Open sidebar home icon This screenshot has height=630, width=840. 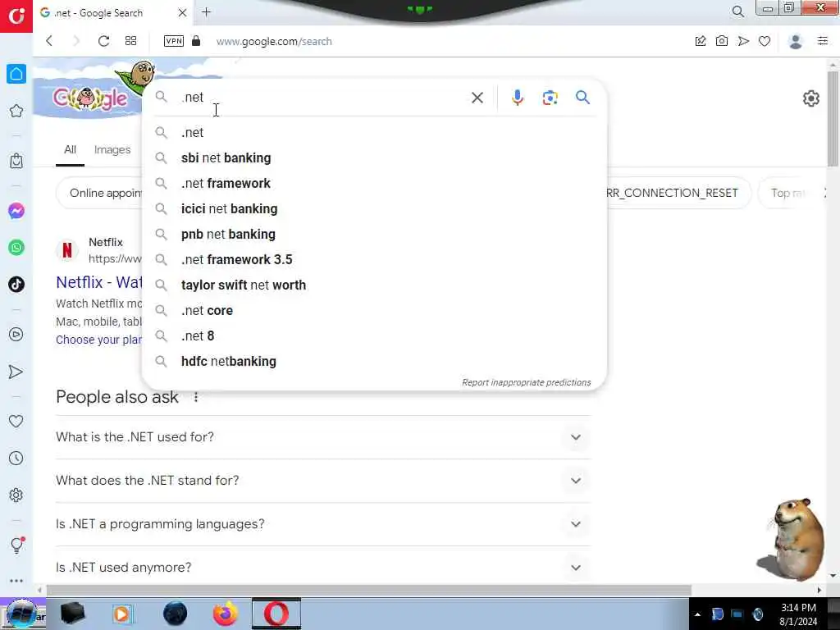pyautogui.click(x=16, y=74)
